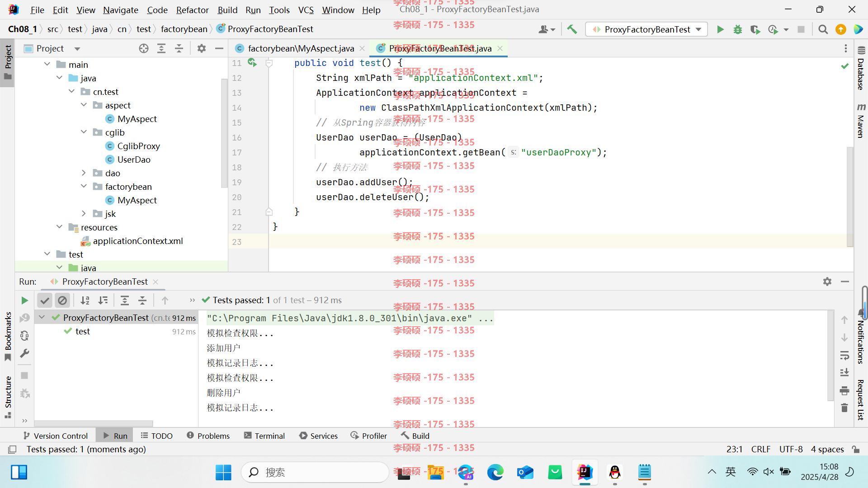868x488 pixels.
Task: Select opened file using the Project panel target icon
Action: (x=144, y=48)
